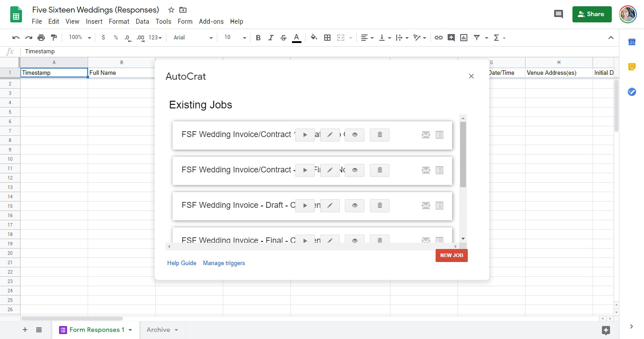Edit the FSF Wedding Invoice - Draft job
Screen dimensions: 644x339
click(330, 206)
